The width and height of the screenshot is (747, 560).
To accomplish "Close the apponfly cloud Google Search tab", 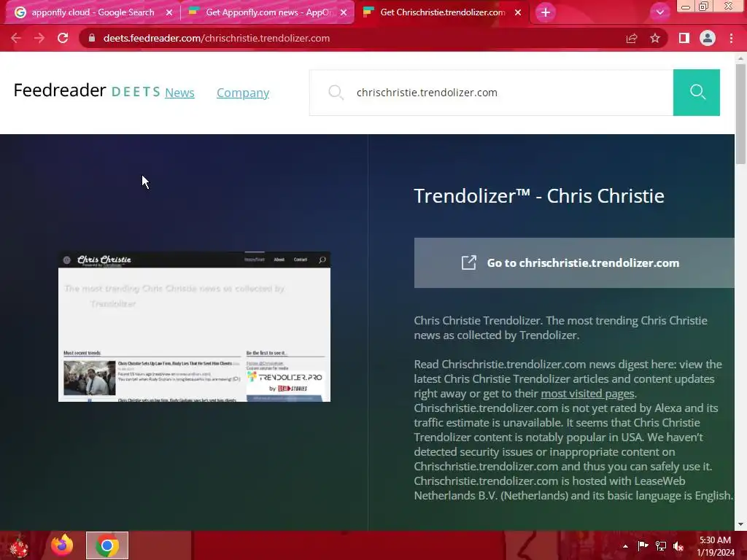I will (169, 12).
